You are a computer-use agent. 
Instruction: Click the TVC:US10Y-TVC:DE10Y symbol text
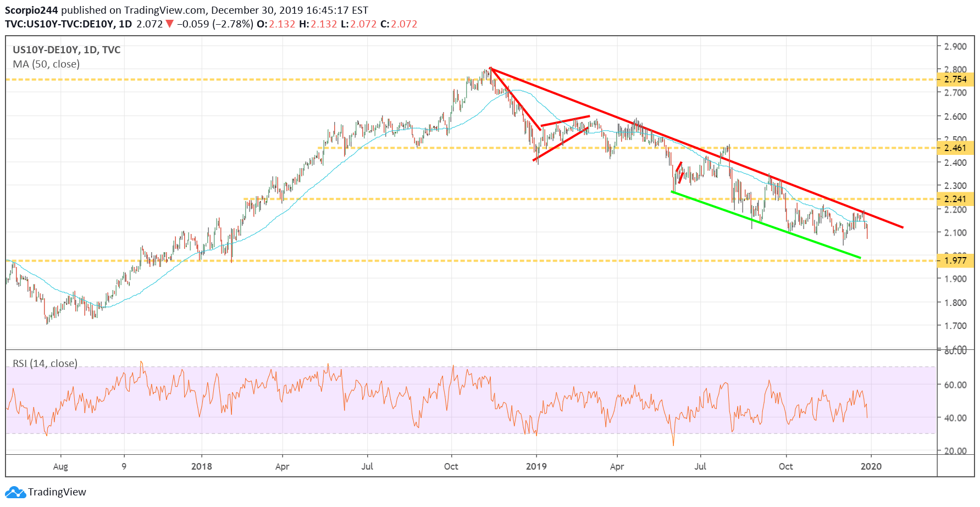[60, 24]
